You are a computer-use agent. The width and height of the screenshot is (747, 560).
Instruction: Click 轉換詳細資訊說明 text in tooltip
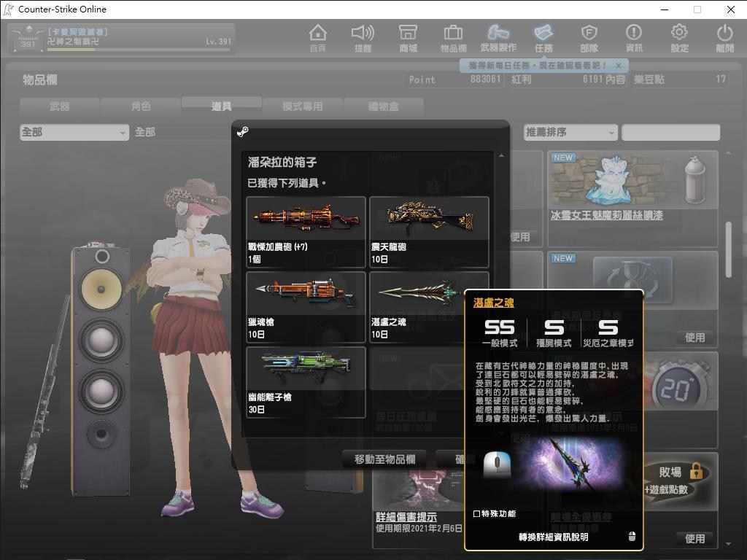tap(553, 537)
